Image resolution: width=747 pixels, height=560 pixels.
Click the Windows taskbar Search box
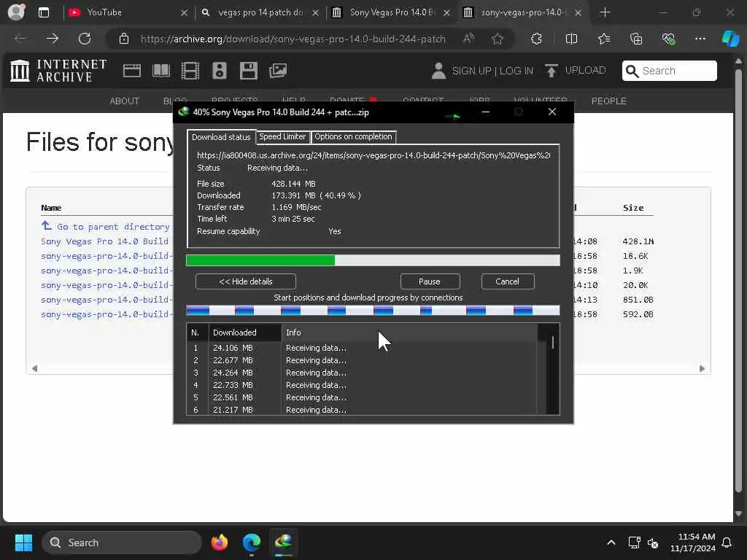coord(122,542)
